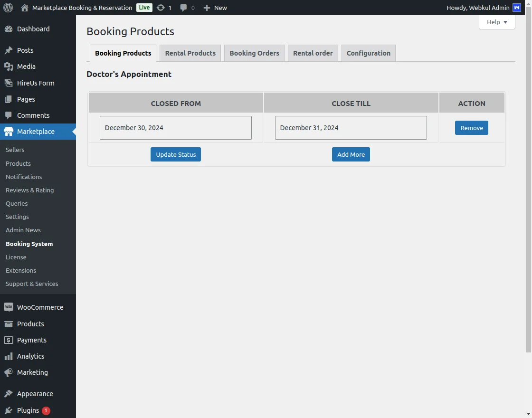Expand the Howdy, Webkul Admin menu
The height and width of the screenshot is (418, 532).
point(478,8)
